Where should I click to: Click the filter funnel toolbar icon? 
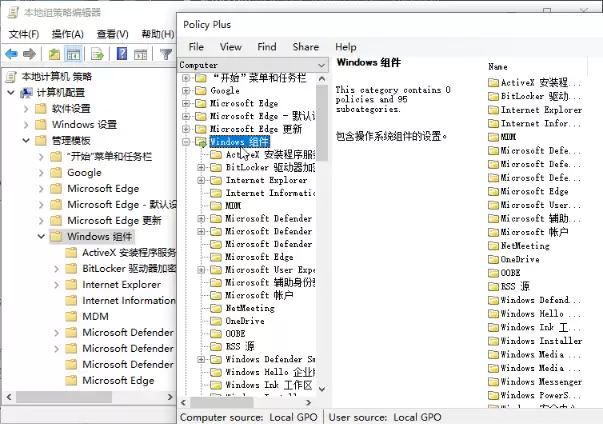(x=166, y=54)
